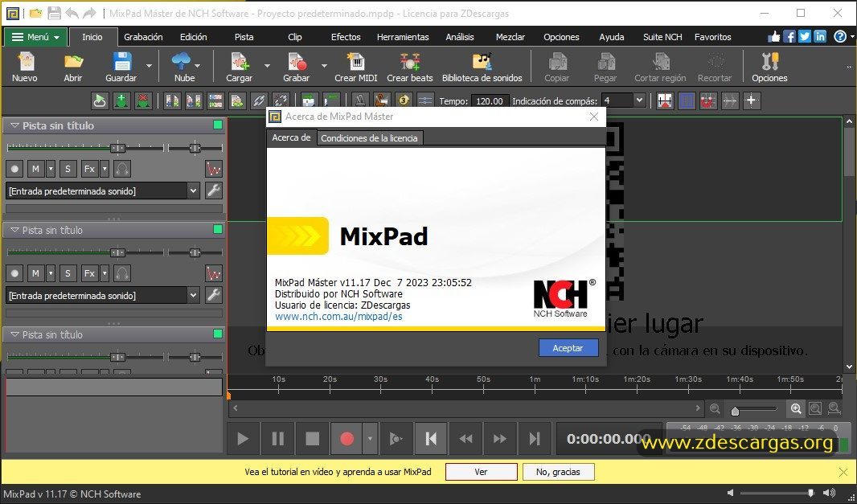Start a recording with the Grabar toolbar icon
Viewport: 857px width, 504px height.
point(296,61)
